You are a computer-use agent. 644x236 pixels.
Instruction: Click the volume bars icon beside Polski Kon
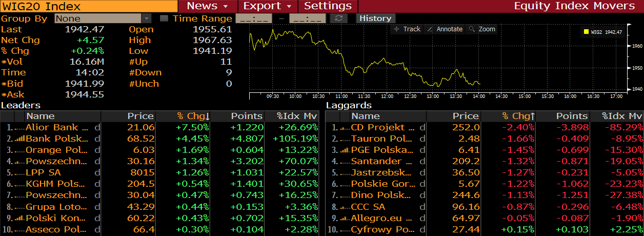click(x=19, y=218)
